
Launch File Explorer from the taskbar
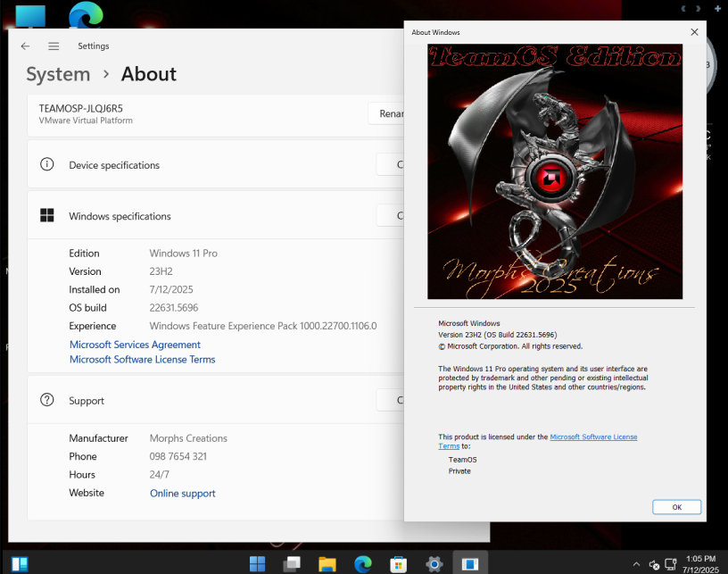(x=327, y=564)
